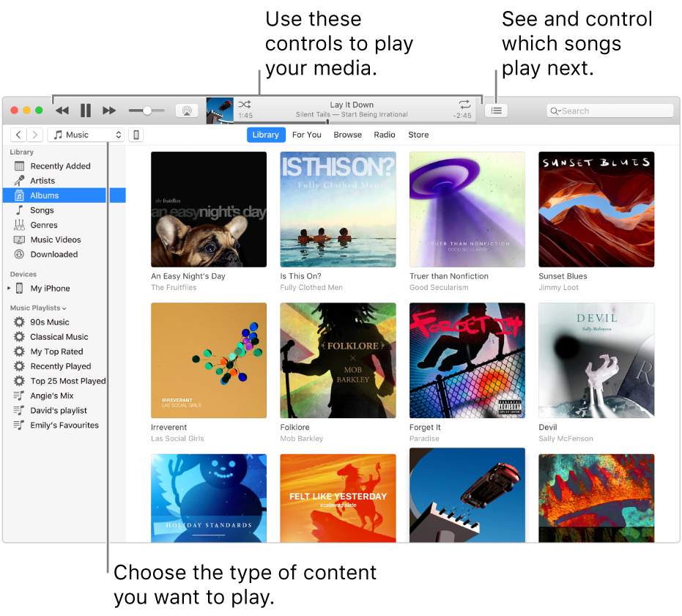Open the Holiday Standards album cover
The height and width of the screenshot is (616, 682).
pos(209,498)
